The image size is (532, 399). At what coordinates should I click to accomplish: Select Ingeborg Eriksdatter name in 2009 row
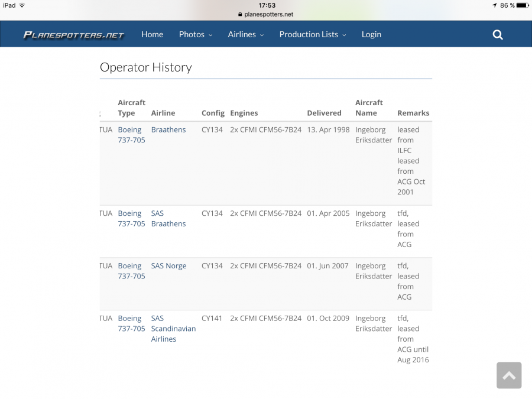374,323
